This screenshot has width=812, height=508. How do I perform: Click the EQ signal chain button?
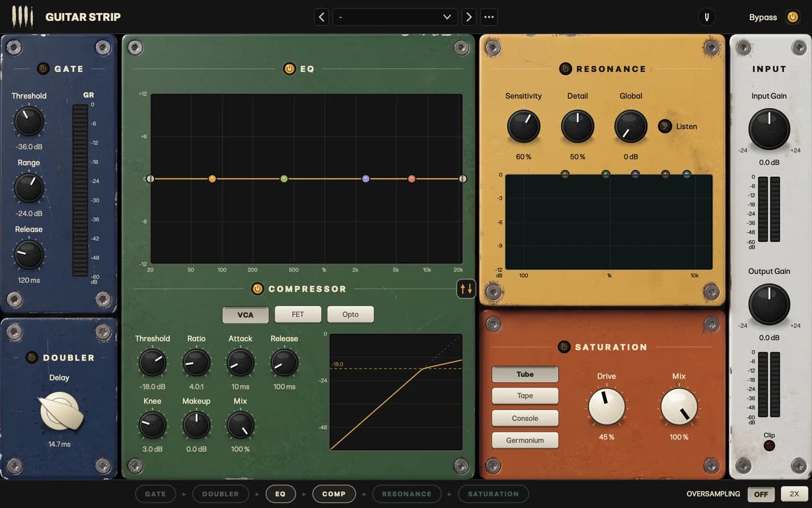coord(280,494)
